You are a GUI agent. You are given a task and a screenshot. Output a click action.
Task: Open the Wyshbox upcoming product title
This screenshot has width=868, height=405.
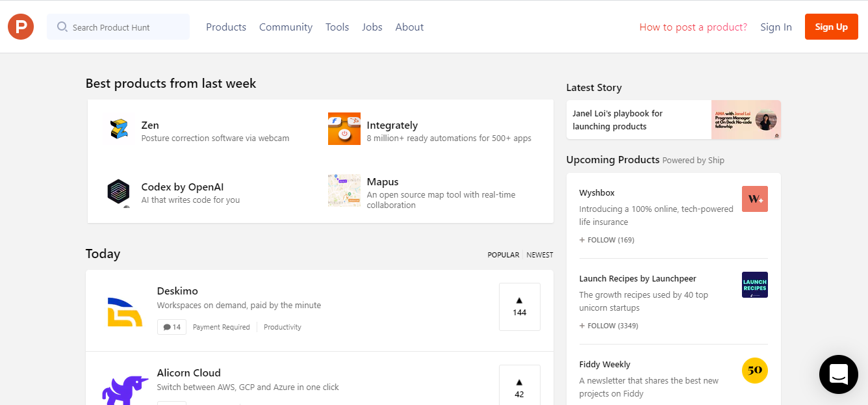tap(597, 193)
